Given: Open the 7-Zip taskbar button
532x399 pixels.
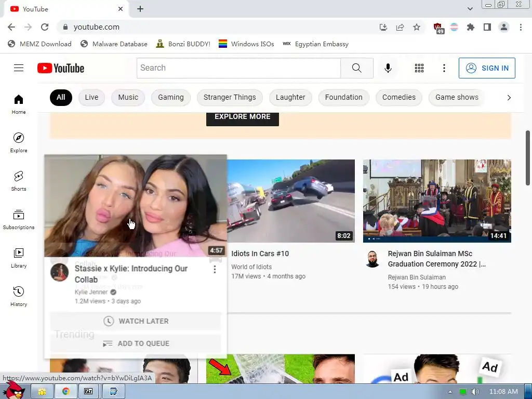Looking at the screenshot, I should coord(88,392).
